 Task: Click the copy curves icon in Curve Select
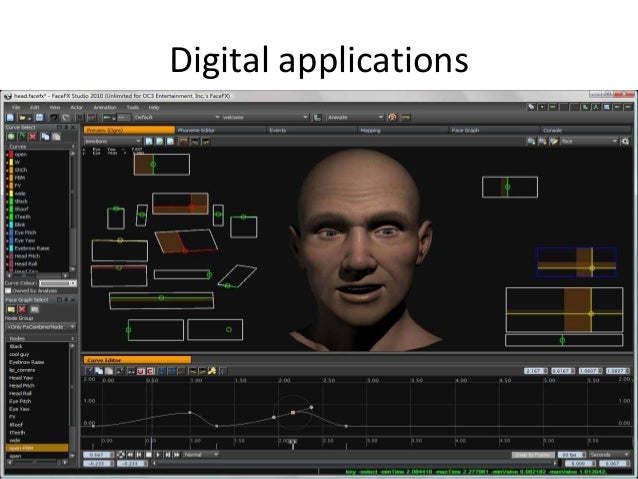coord(45,137)
